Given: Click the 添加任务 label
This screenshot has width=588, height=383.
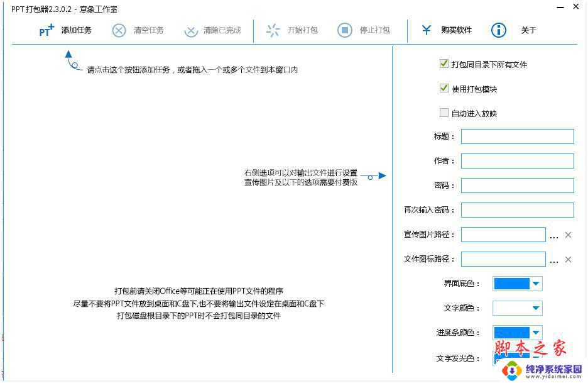Looking at the screenshot, I should click(77, 30).
